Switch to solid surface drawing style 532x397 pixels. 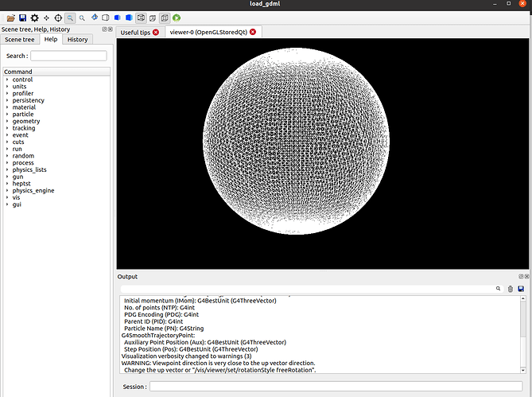click(129, 18)
